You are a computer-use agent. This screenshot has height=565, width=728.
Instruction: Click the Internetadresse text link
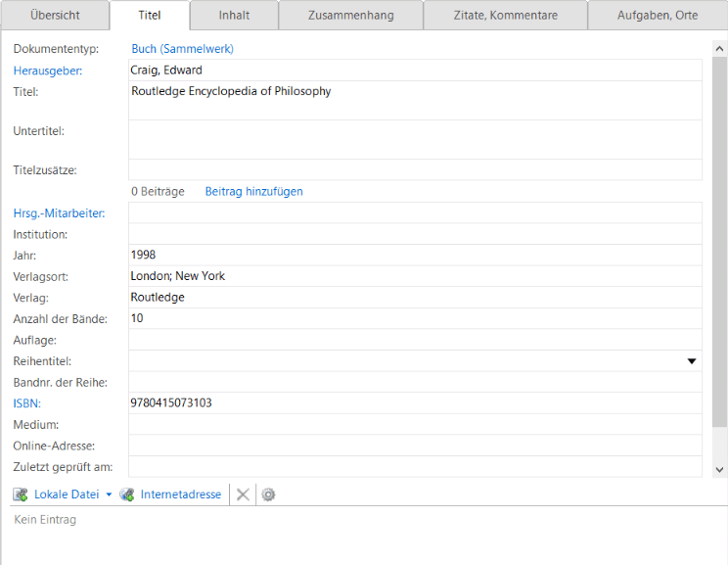tap(181, 494)
